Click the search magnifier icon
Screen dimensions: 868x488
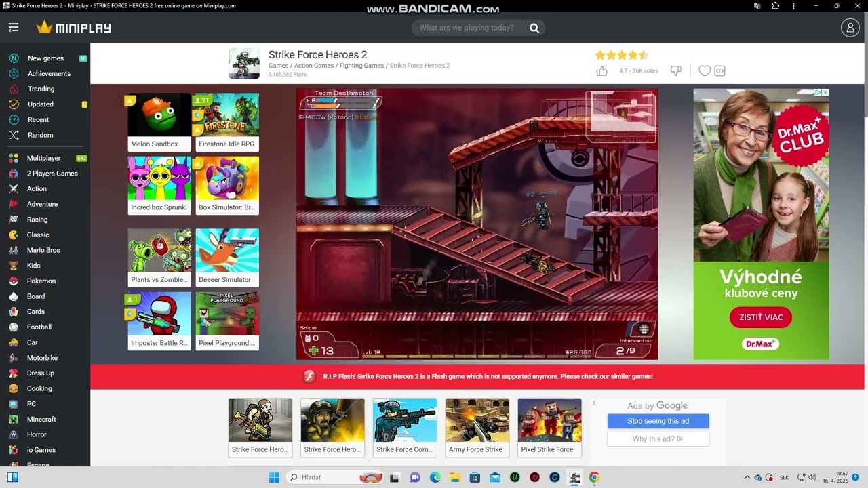click(x=534, y=28)
